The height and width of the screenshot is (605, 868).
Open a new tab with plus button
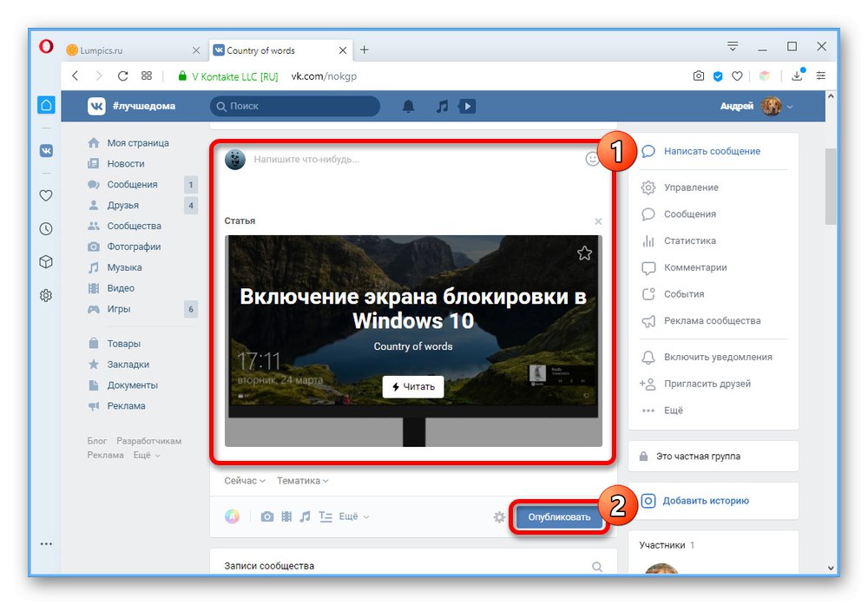pyautogui.click(x=365, y=49)
